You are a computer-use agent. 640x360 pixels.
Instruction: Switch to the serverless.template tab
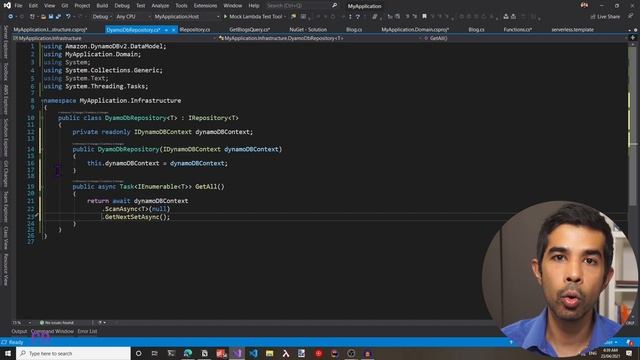(572, 30)
